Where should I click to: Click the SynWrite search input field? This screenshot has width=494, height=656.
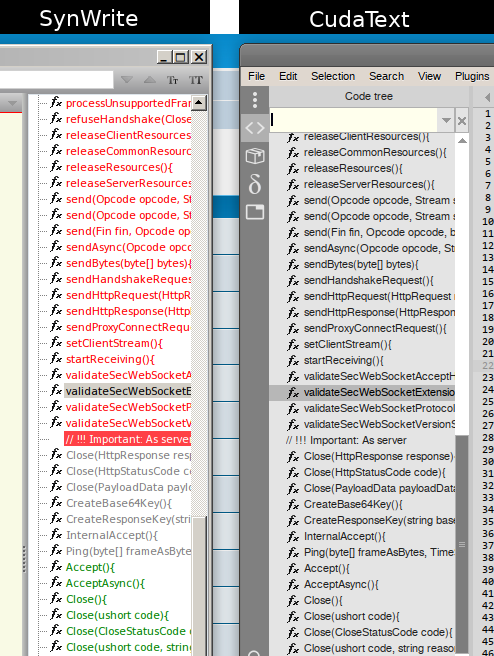click(56, 79)
